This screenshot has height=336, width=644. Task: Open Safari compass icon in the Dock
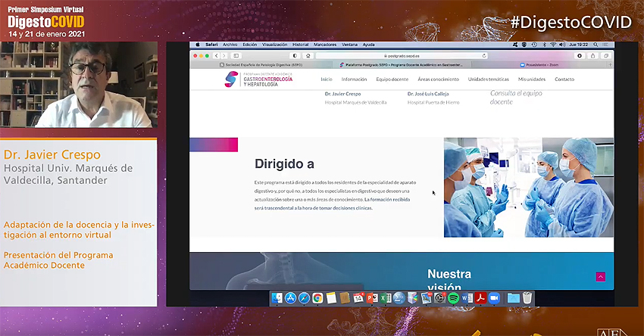304,298
